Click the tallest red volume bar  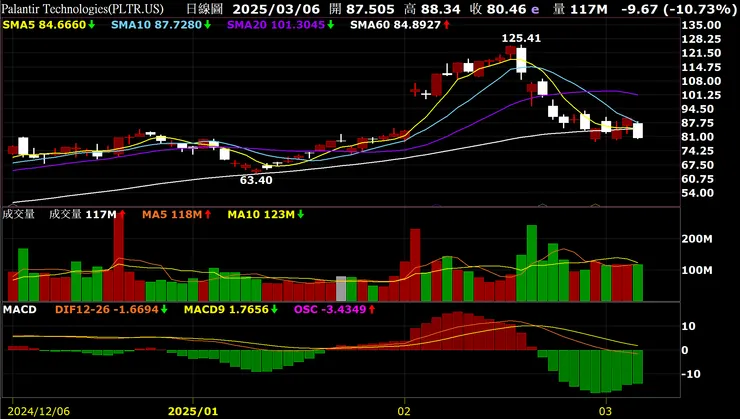point(118,259)
